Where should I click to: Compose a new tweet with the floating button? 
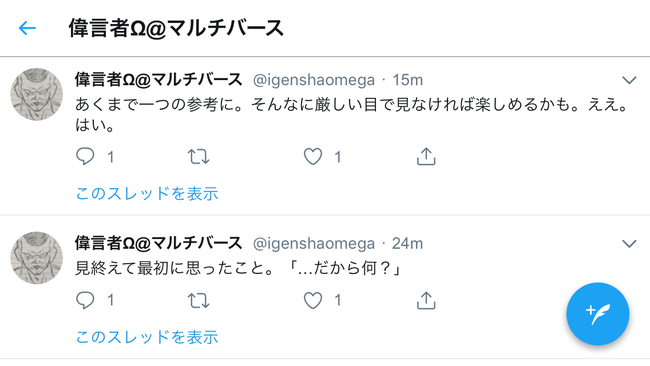(598, 314)
